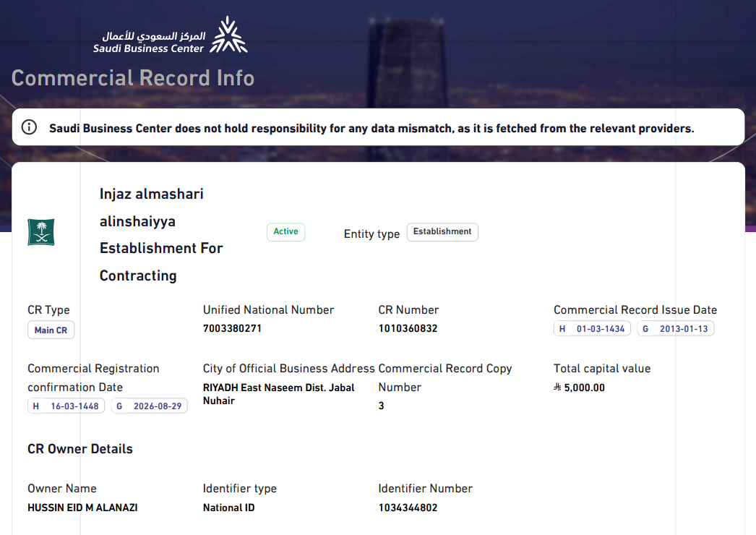Click the Riyal symbol beside capital value
Screen dimensions: 756x535
click(x=557, y=388)
